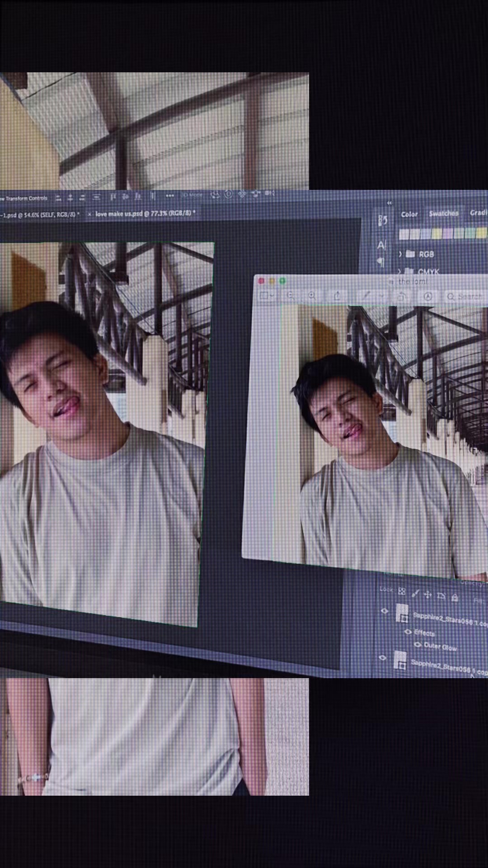
Task: Click the align top edges icon
Action: (113, 197)
